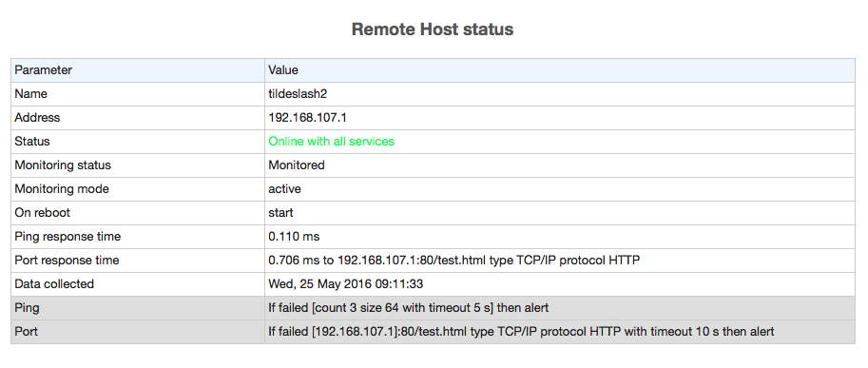This screenshot has width=868, height=368.
Task: Select the 'Monitored' value
Action: click(297, 165)
